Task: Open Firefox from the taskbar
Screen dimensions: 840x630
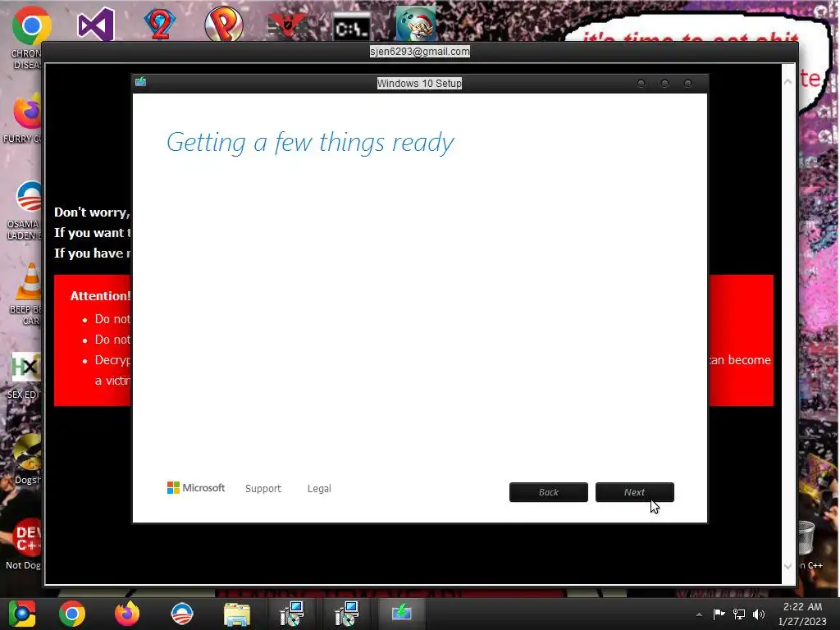Action: click(127, 614)
